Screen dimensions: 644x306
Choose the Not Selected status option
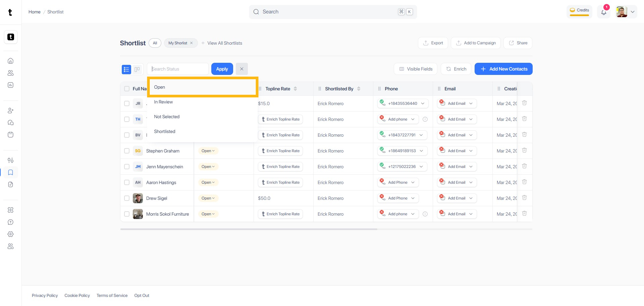click(203, 117)
